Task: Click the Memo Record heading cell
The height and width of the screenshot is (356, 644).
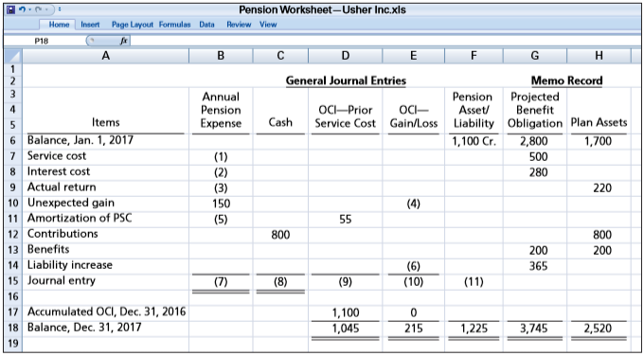Action: [566, 80]
